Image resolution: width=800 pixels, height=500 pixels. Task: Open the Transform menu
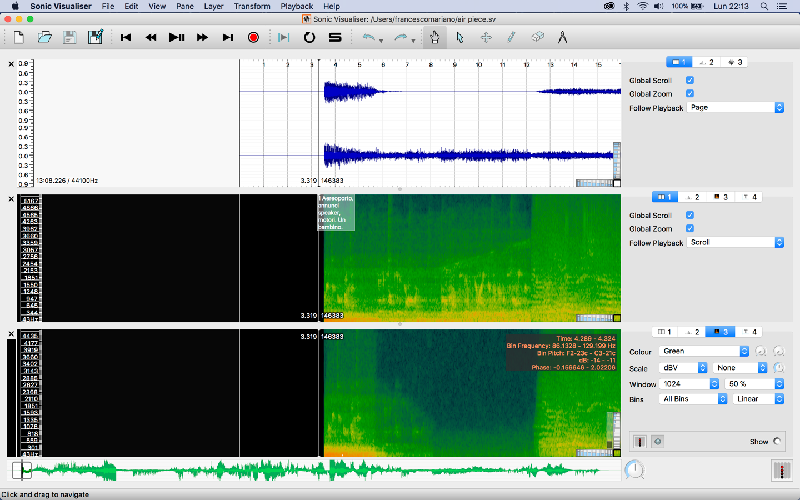coord(251,6)
